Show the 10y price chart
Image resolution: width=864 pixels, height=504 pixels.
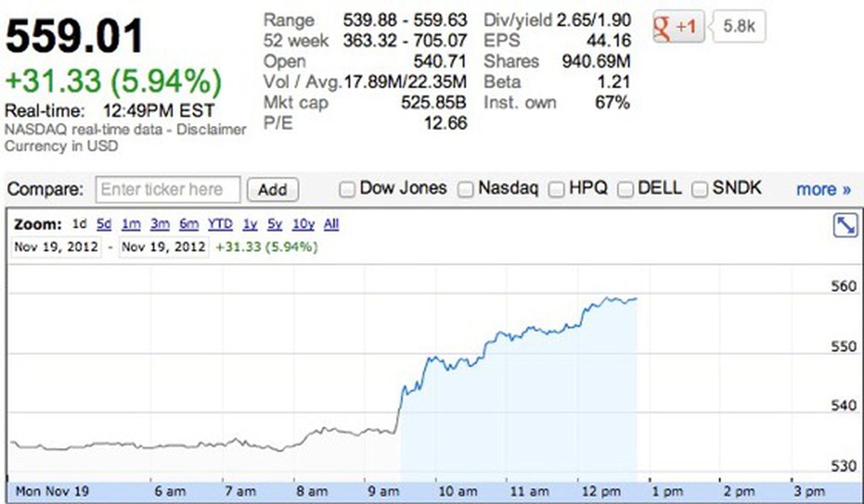(302, 223)
